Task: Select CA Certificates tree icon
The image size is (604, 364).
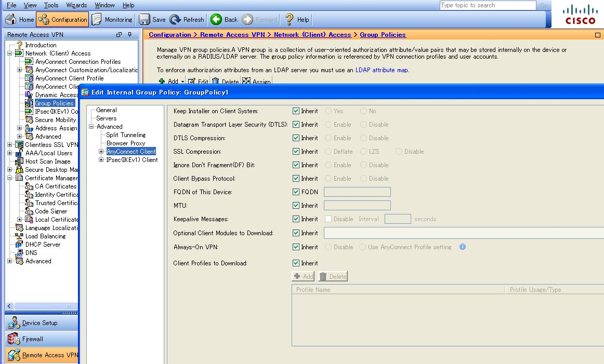Action: click(29, 186)
